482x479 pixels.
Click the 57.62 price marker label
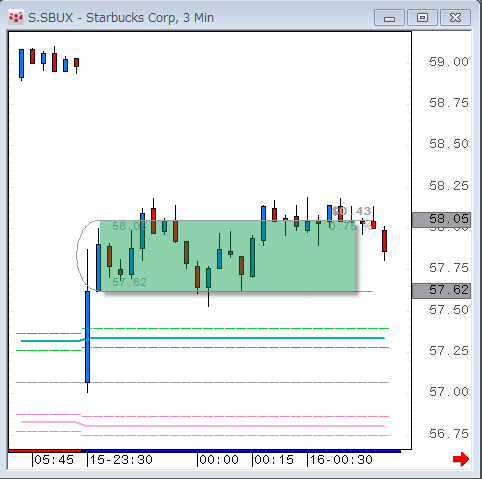[441, 290]
